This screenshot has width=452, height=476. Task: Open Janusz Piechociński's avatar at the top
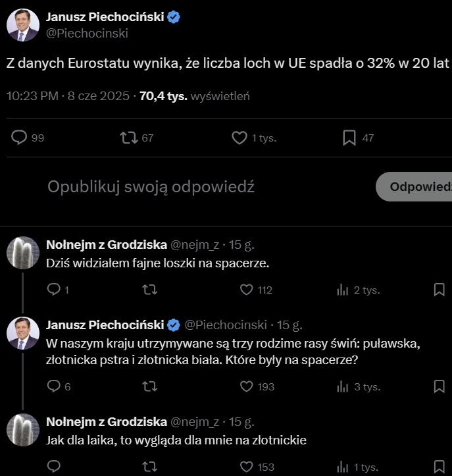coord(23,26)
